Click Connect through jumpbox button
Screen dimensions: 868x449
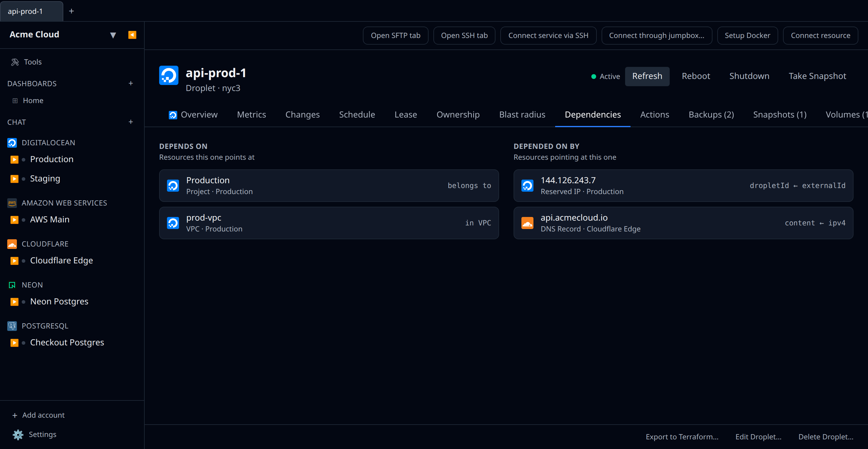coord(656,35)
